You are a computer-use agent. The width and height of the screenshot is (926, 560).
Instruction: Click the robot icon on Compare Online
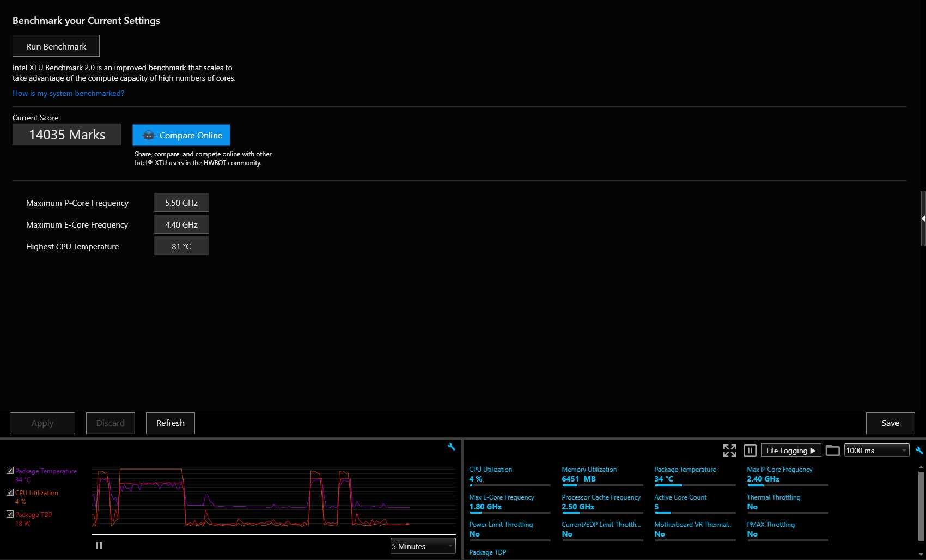point(149,135)
